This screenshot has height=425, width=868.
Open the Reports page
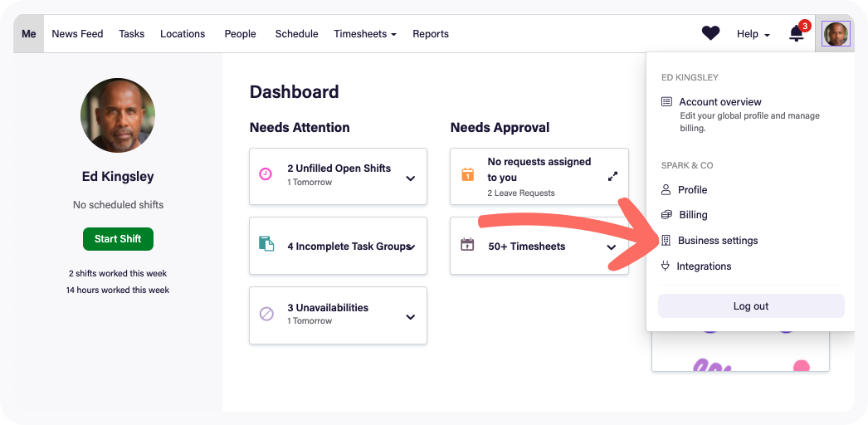coord(431,34)
